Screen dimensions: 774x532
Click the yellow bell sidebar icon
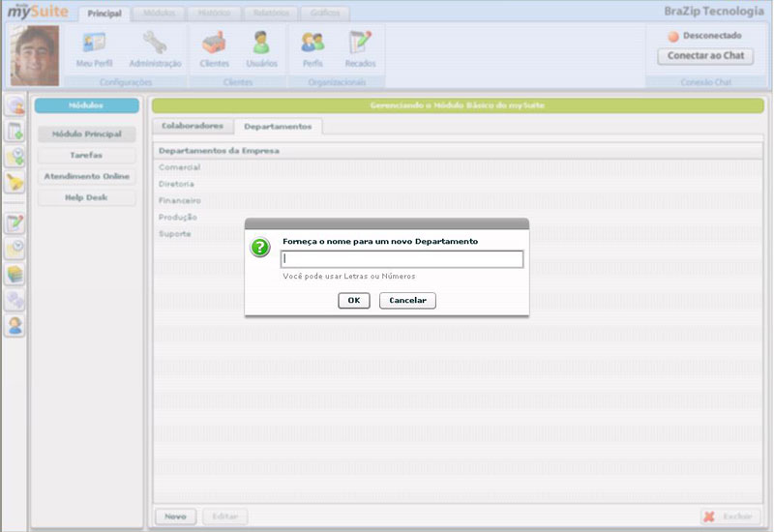(15, 183)
